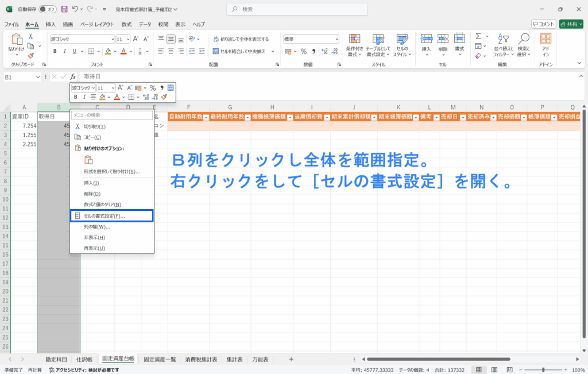
Task: Open the ファイル menu tab
Action: pos(11,24)
